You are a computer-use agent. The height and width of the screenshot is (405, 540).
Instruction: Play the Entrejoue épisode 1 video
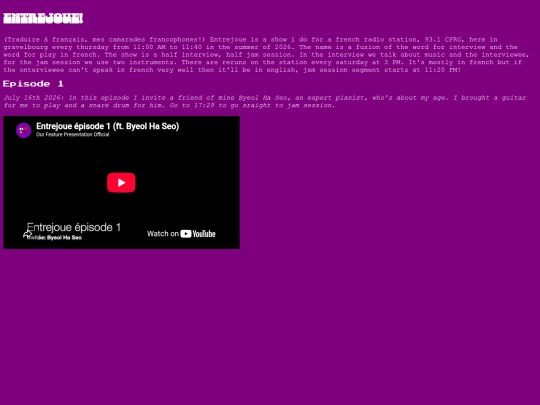(x=121, y=183)
